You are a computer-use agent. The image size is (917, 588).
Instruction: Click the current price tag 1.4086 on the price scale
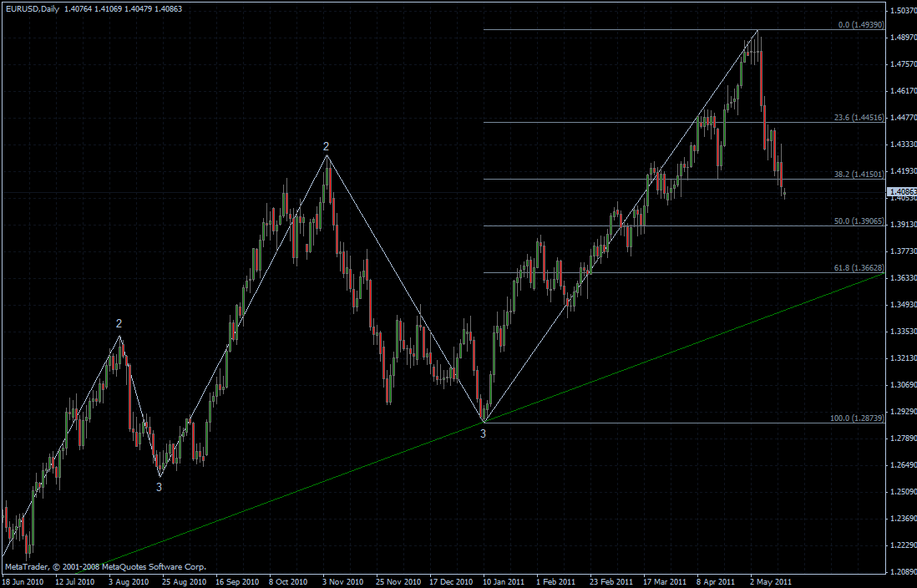pyautogui.click(x=902, y=192)
